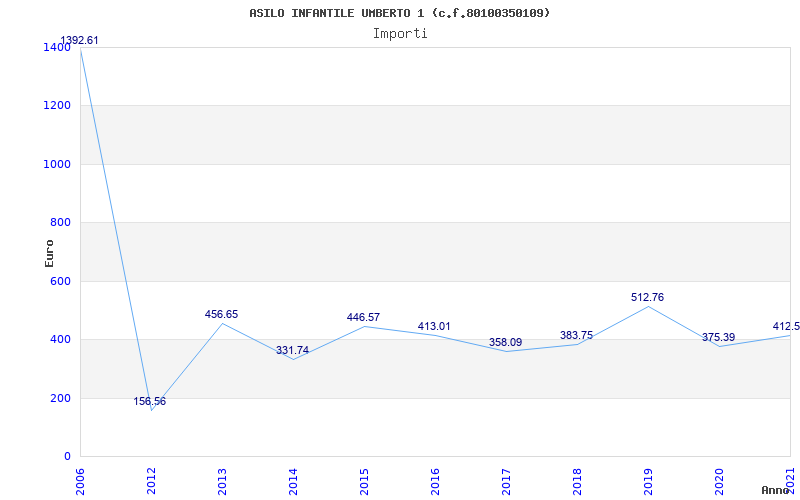
Task: Click the Importi subtitle
Action: click(x=400, y=34)
